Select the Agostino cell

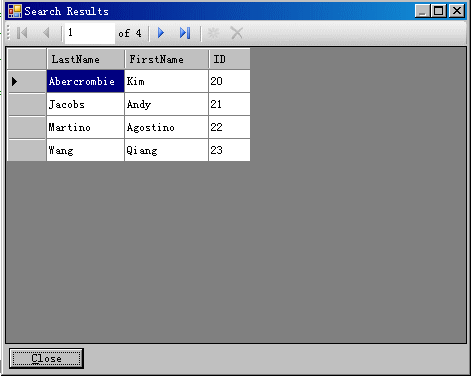pos(167,127)
